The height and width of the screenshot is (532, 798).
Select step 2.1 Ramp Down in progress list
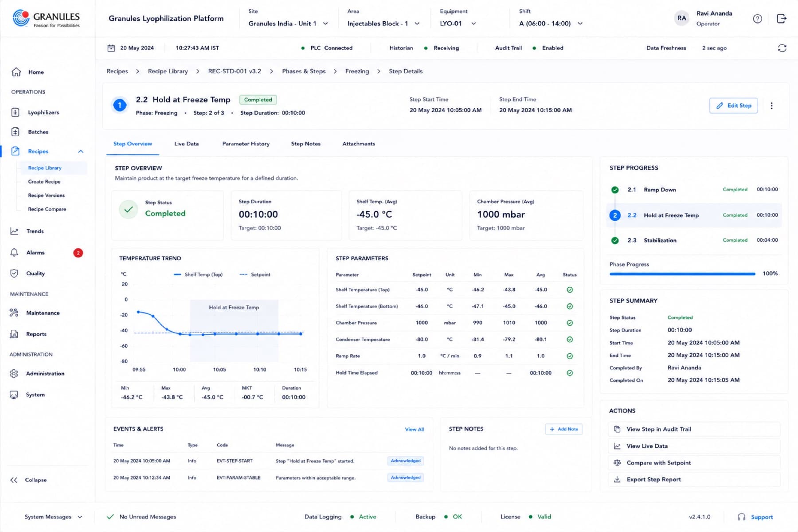coord(694,190)
